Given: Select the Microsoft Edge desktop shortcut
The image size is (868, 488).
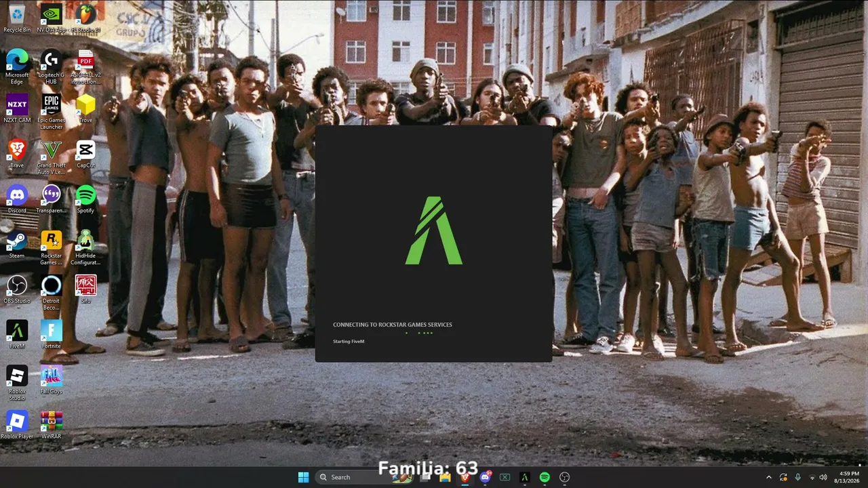Looking at the screenshot, I should click(17, 66).
